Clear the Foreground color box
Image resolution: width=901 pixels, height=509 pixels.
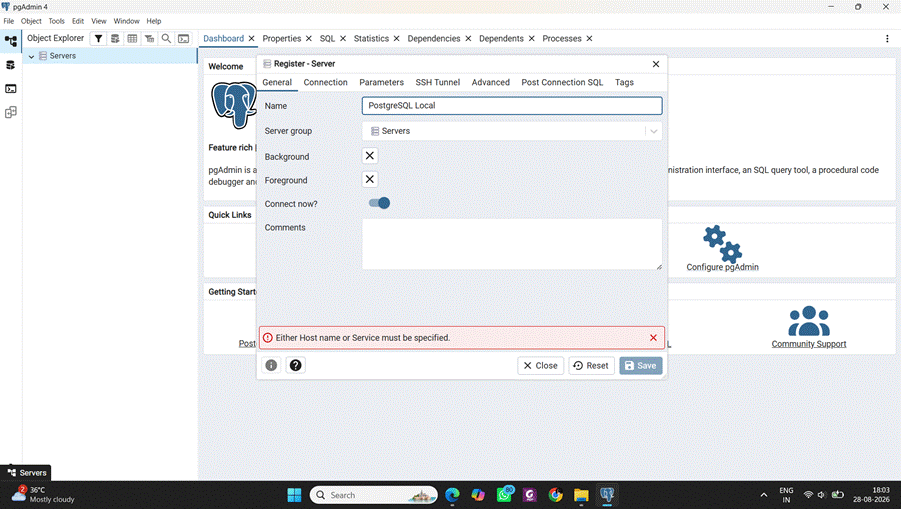pyautogui.click(x=369, y=179)
